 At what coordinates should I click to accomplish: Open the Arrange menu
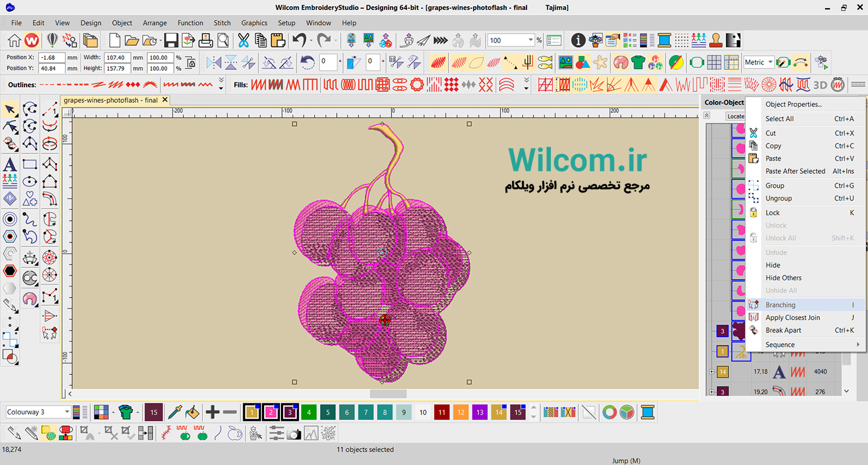pyautogui.click(x=155, y=23)
